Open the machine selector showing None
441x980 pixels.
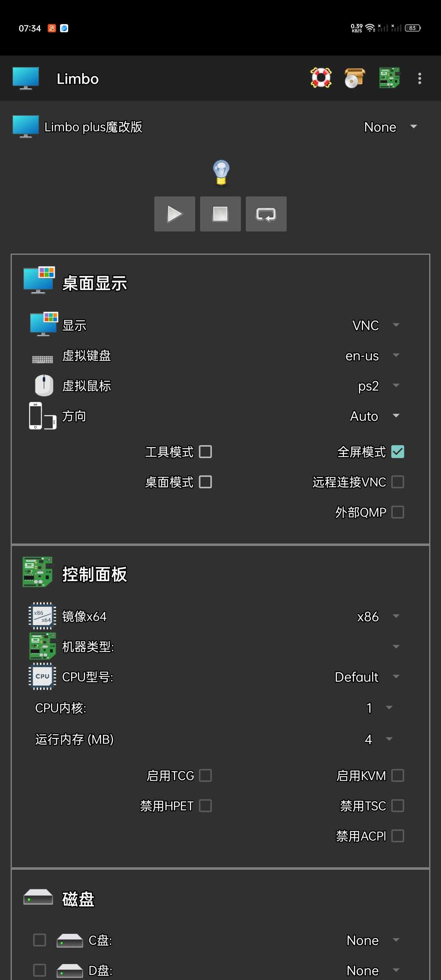tap(390, 127)
